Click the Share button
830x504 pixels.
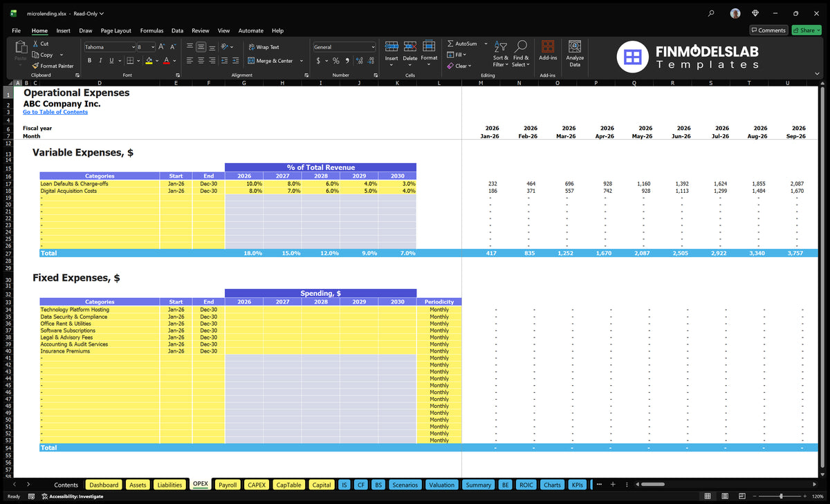coord(806,30)
